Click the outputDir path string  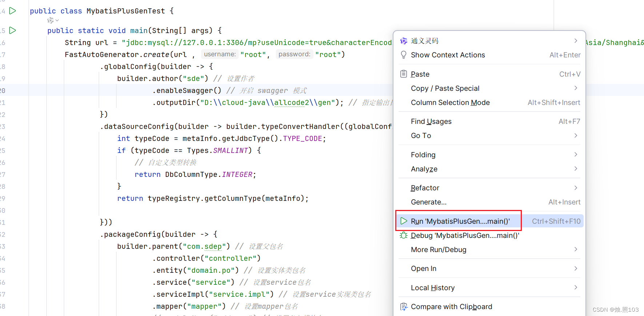coord(268,102)
